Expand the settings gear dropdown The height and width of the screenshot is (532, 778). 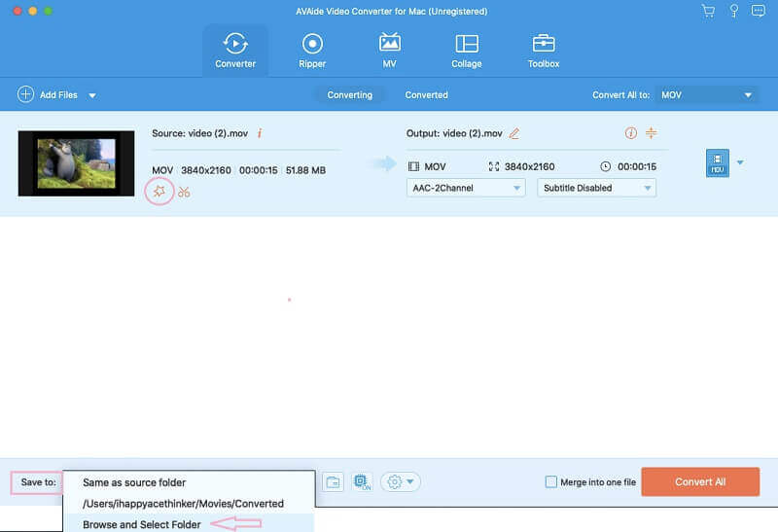click(400, 482)
